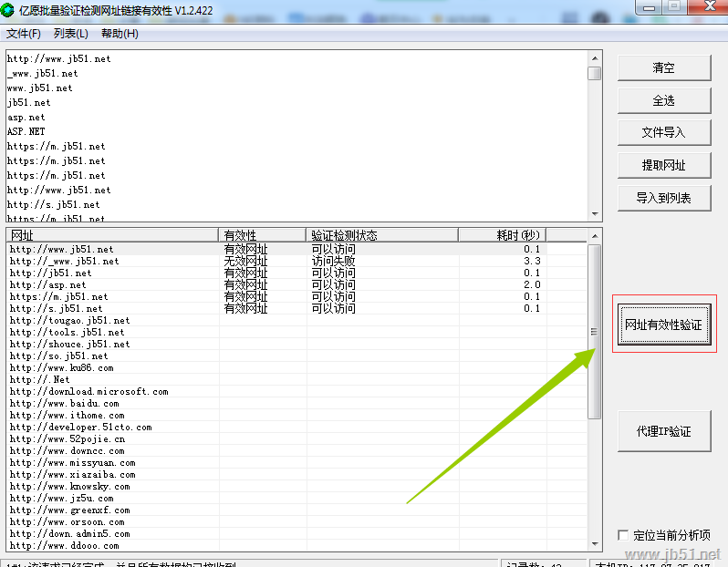Sort by the 验证检测状态 column header

pyautogui.click(x=382, y=235)
